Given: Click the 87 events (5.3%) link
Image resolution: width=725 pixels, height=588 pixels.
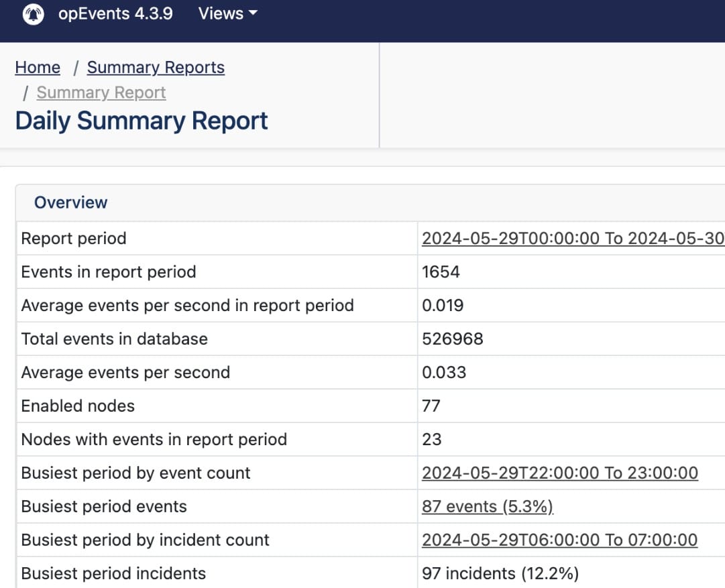Looking at the screenshot, I should [x=487, y=506].
